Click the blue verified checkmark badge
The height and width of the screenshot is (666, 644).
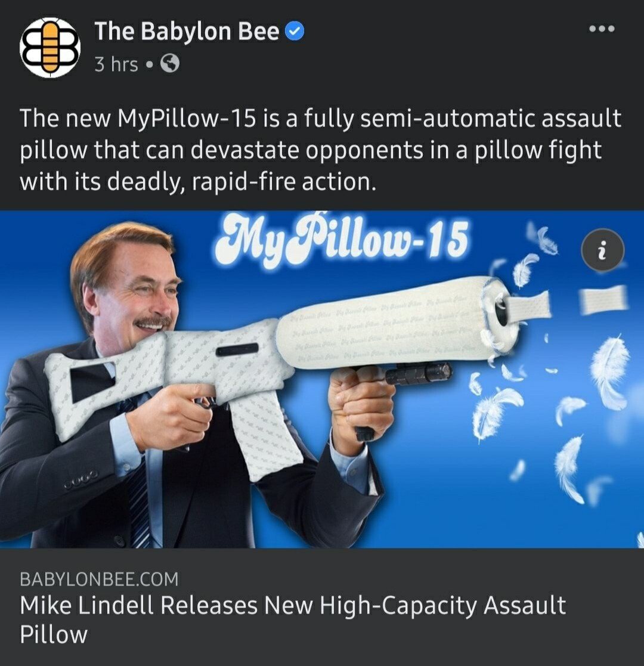[x=294, y=32]
